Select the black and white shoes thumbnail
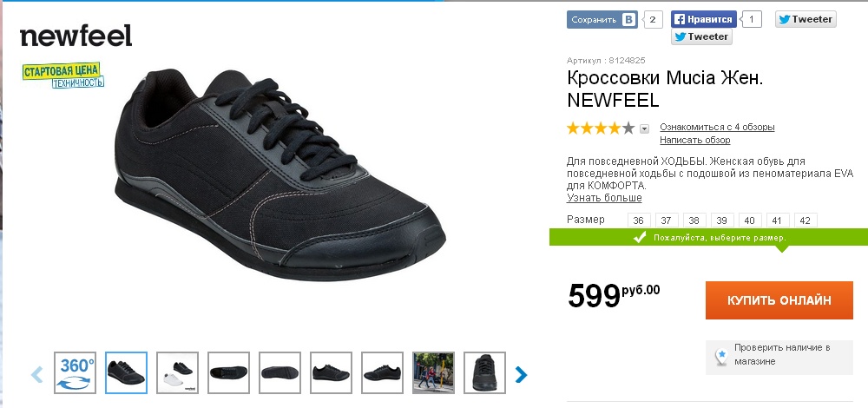This screenshot has width=868, height=408. pyautogui.click(x=178, y=373)
